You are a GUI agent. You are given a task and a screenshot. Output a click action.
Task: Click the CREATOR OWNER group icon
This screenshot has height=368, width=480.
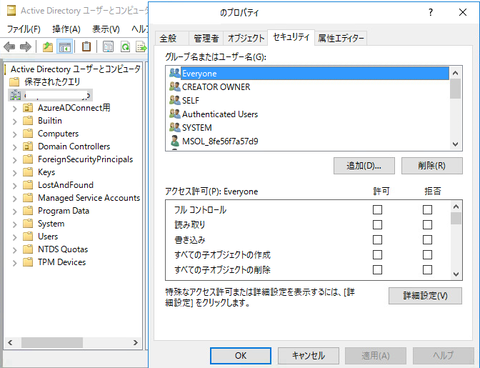point(175,87)
